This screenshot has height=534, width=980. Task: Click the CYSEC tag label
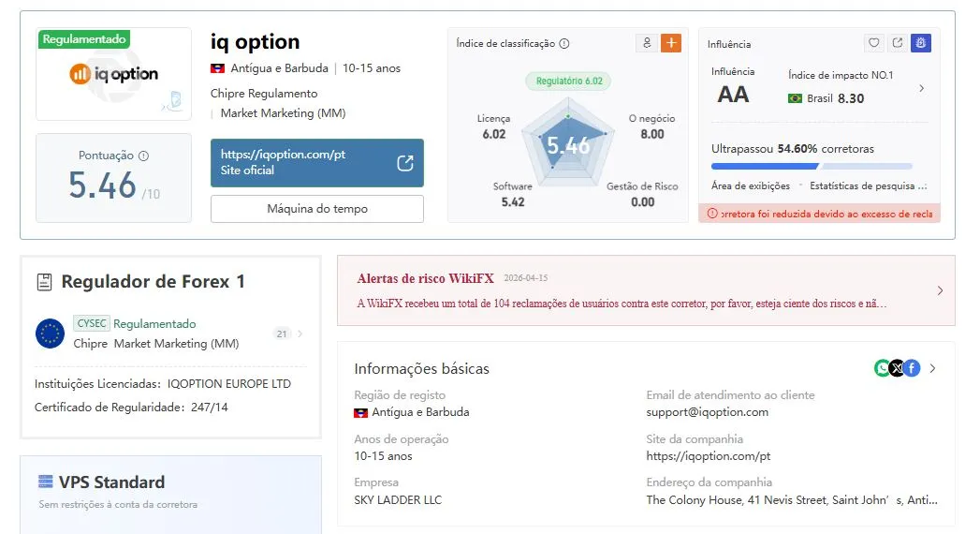coord(92,323)
